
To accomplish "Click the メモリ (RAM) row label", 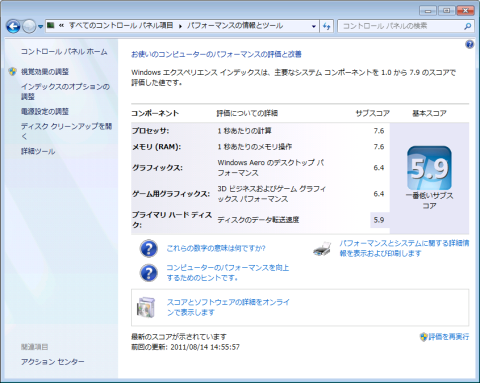I will 156,147.
